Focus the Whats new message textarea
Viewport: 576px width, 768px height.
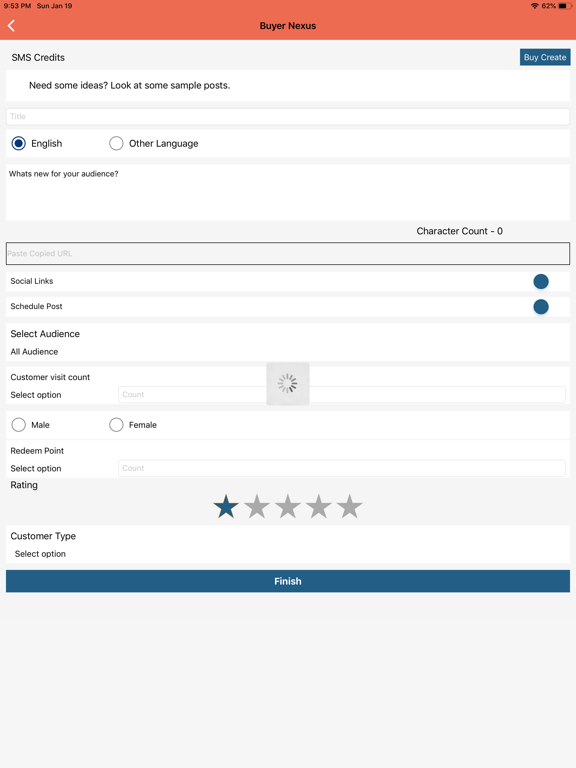coord(288,192)
